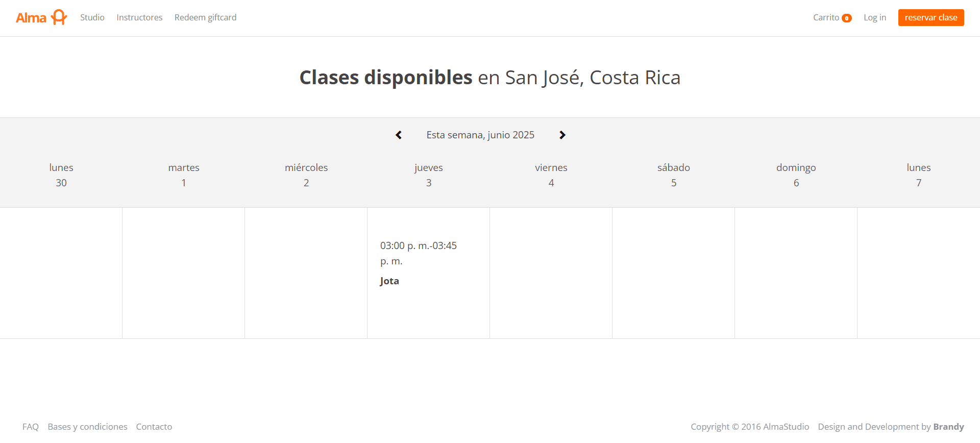The image size is (980, 443).
Task: Go to previous week with left arrow
Action: pos(399,135)
